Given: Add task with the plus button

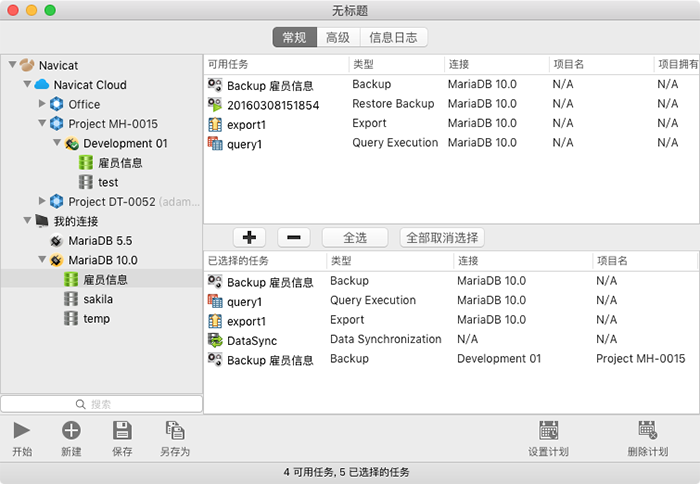Looking at the screenshot, I should 249,237.
